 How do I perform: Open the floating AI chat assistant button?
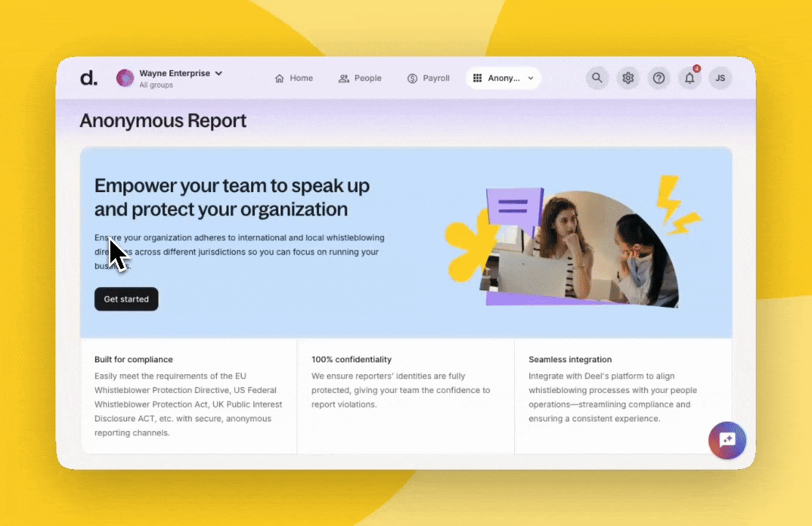coord(727,440)
